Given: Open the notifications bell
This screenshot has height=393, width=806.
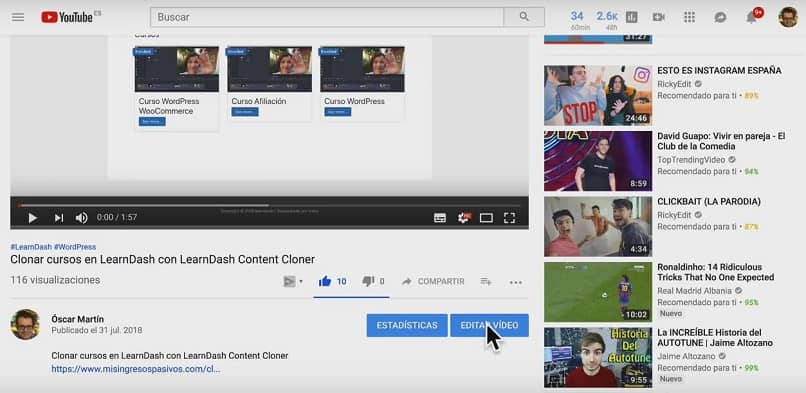Looking at the screenshot, I should click(x=752, y=17).
